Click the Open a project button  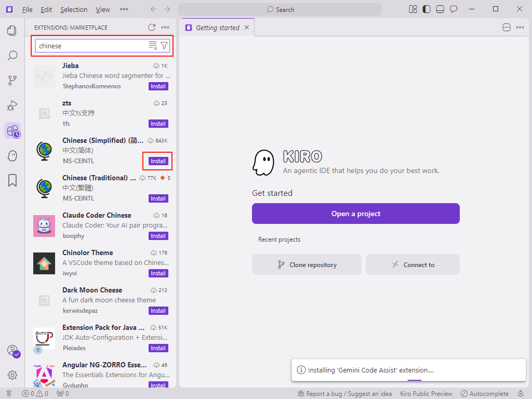(x=356, y=214)
